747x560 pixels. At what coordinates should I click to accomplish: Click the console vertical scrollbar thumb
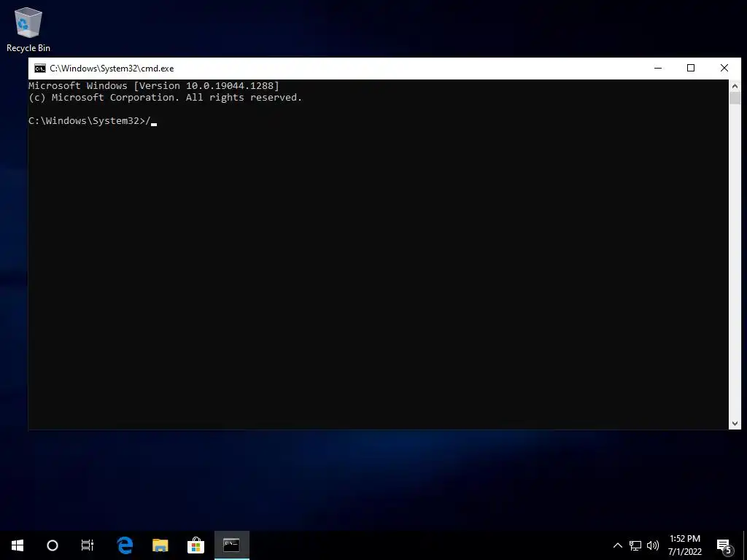pyautogui.click(x=735, y=98)
